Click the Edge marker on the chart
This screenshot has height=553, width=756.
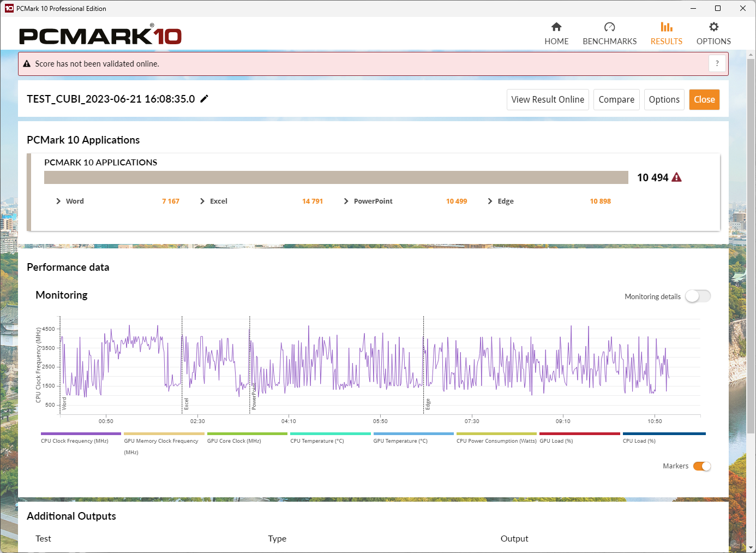coord(428,404)
